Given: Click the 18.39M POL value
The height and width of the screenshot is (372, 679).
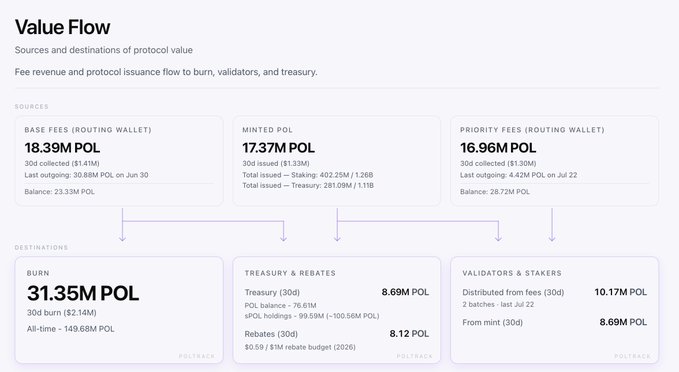Looking at the screenshot, I should click(62, 148).
